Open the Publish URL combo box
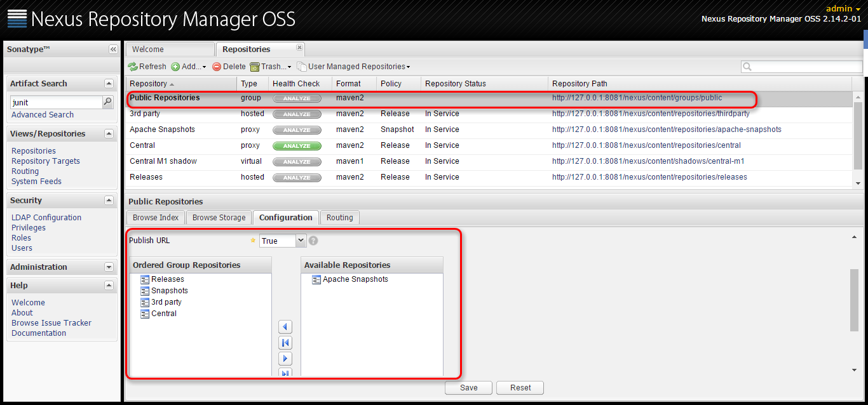Image resolution: width=868 pixels, height=405 pixels. [301, 241]
